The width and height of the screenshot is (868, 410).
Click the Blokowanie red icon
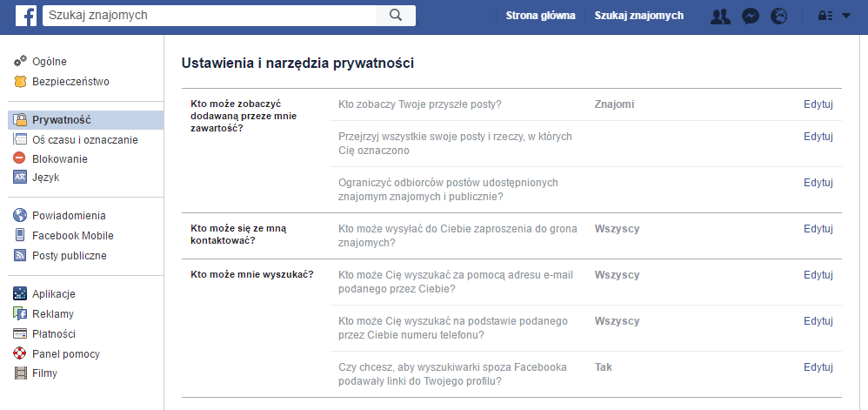coord(20,158)
